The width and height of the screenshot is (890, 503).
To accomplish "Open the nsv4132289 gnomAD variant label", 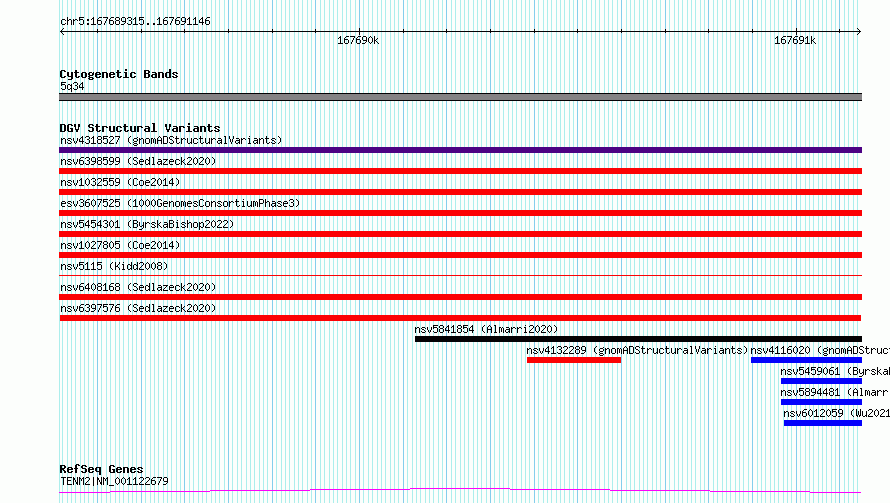I will click(637, 350).
